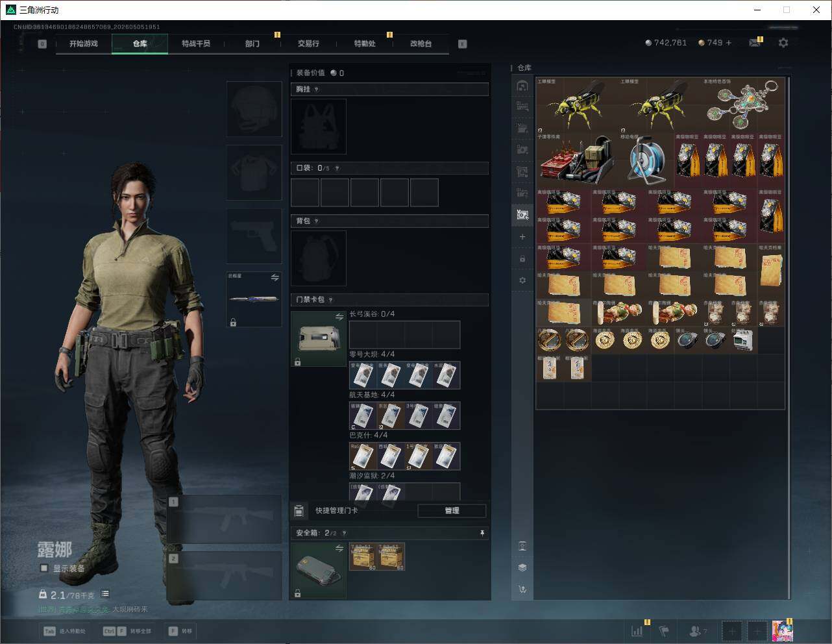Viewport: 832px width, 644px height.
Task: Select the top page icon in warehouse sidebar
Action: point(522,86)
